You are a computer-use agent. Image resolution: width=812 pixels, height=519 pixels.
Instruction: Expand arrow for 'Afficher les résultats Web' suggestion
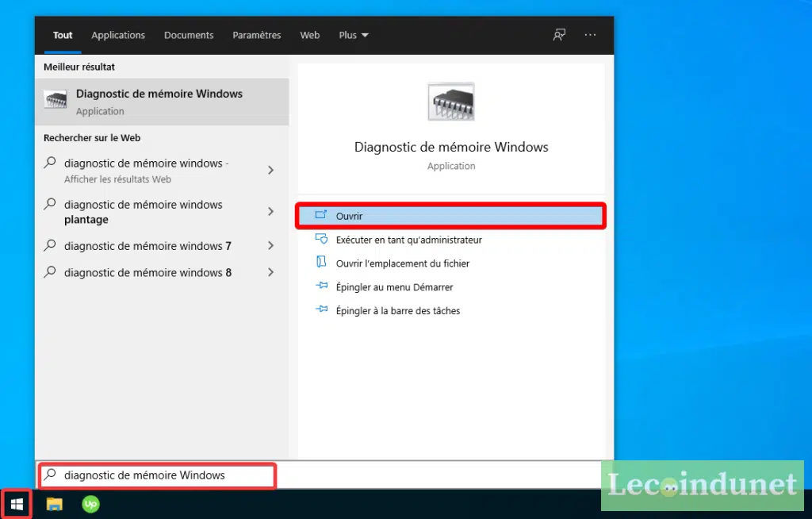271,170
